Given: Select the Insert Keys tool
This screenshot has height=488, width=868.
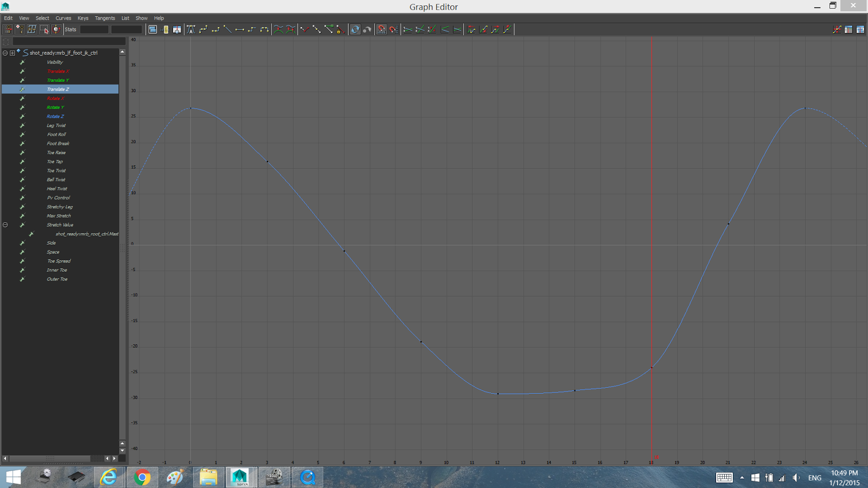Looking at the screenshot, I should click(x=20, y=29).
